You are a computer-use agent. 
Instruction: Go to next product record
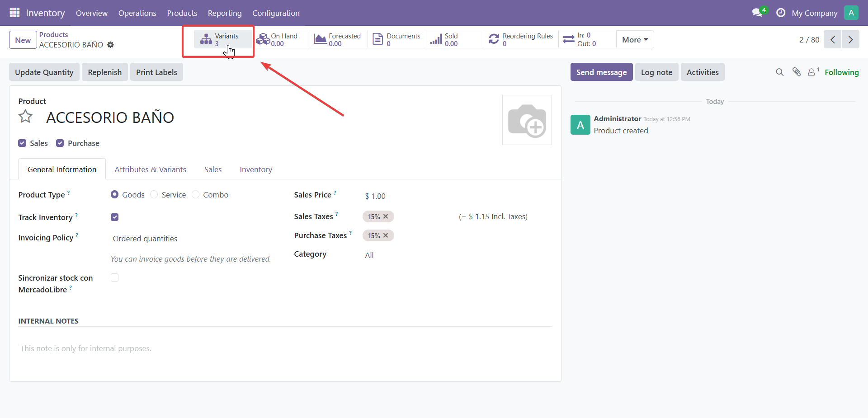point(850,40)
